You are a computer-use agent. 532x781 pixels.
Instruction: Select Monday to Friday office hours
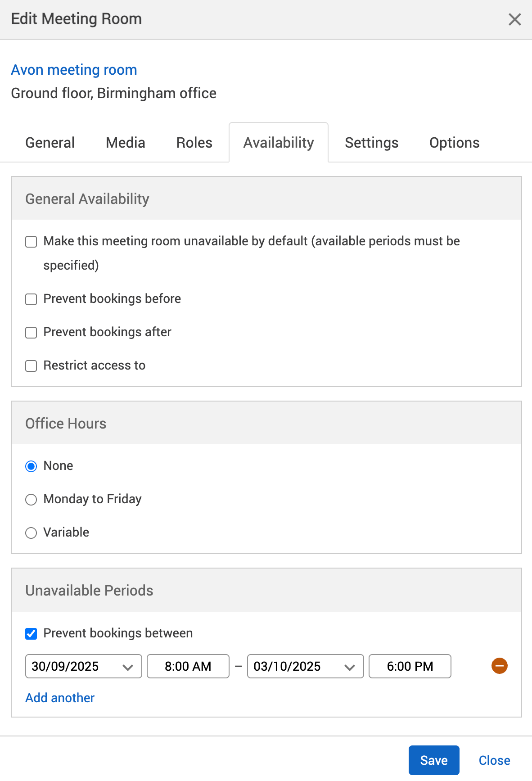pos(31,500)
